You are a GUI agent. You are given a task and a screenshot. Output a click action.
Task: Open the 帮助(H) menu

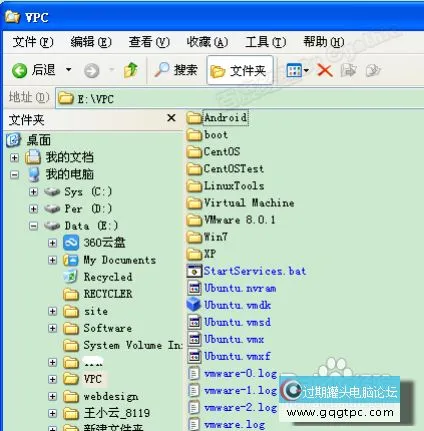point(323,42)
